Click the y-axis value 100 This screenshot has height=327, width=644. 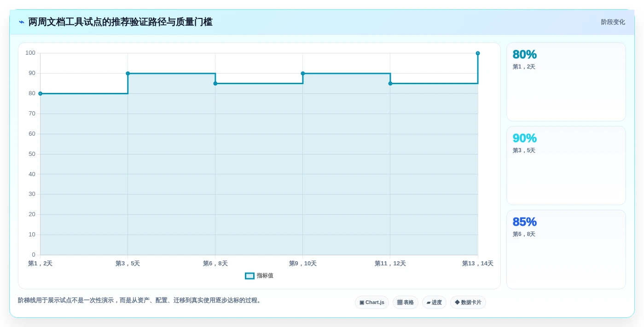[30, 53]
